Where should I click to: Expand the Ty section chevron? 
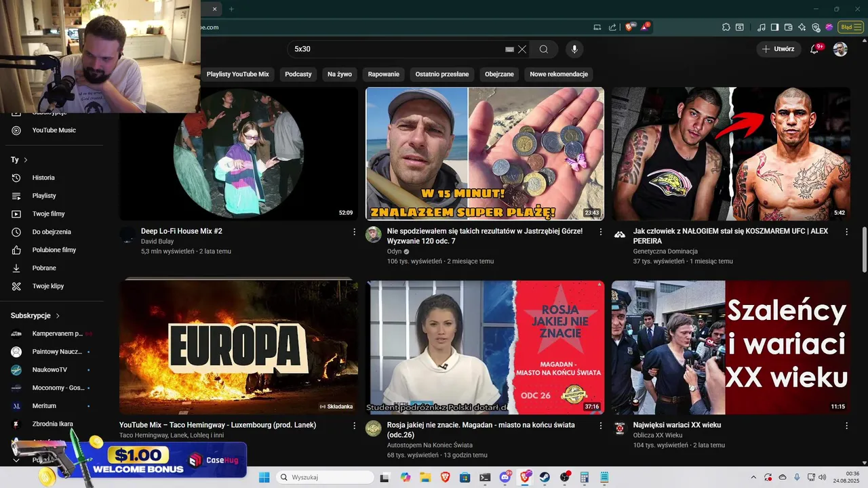(x=26, y=160)
